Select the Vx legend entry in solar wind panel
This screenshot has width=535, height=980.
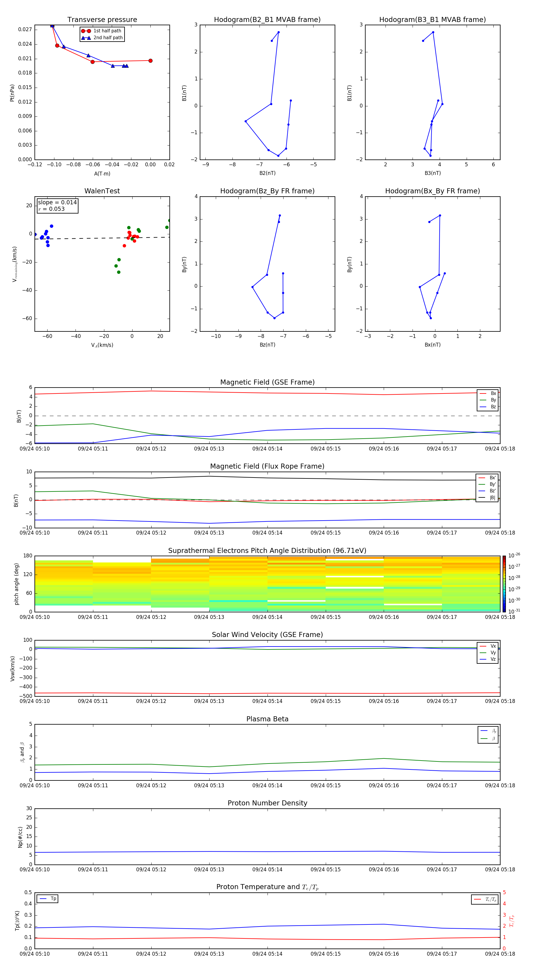click(x=488, y=646)
